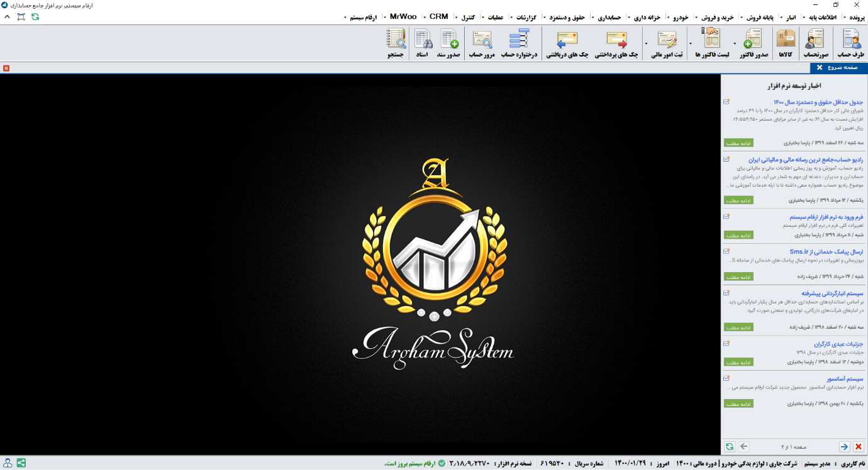Open the CRM dropdown menu
Image resolution: width=868 pixels, height=470 pixels.
click(437, 17)
